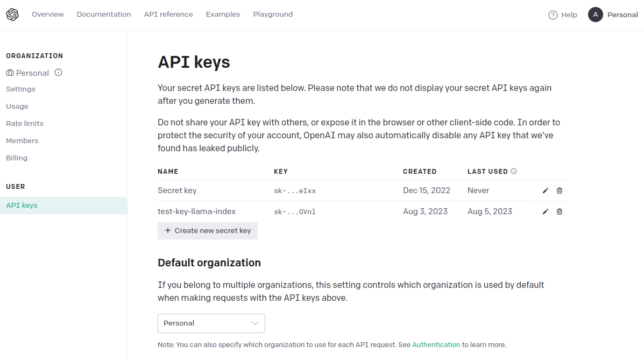This screenshot has width=644, height=360.
Task: Click Create new secret key button
Action: click(208, 230)
